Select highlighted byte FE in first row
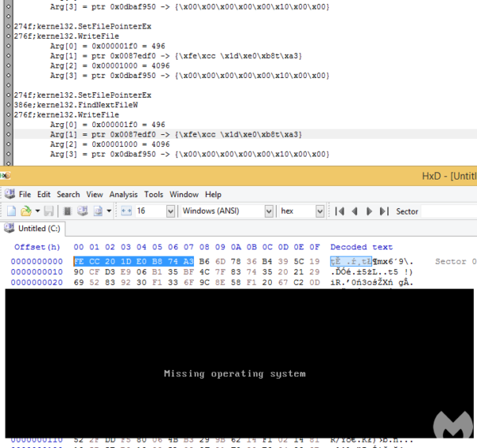 [x=79, y=261]
